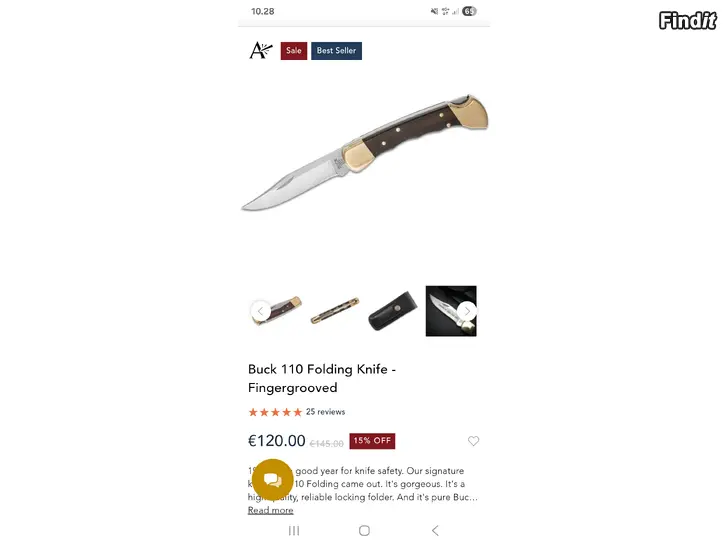The width and height of the screenshot is (728, 546).
Task: Tap the A brand logo icon
Action: pos(261,50)
